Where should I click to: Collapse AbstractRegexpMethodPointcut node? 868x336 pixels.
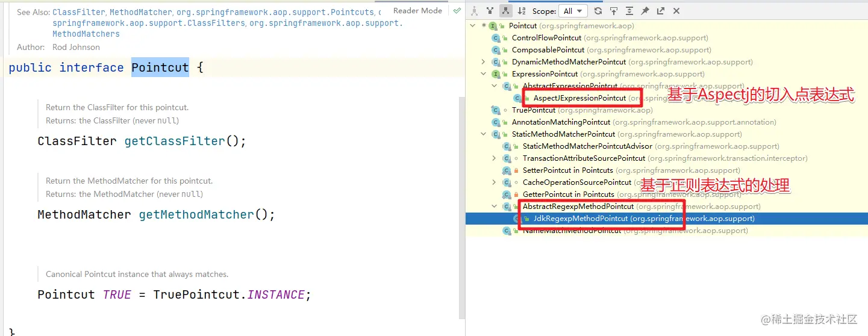click(x=495, y=207)
